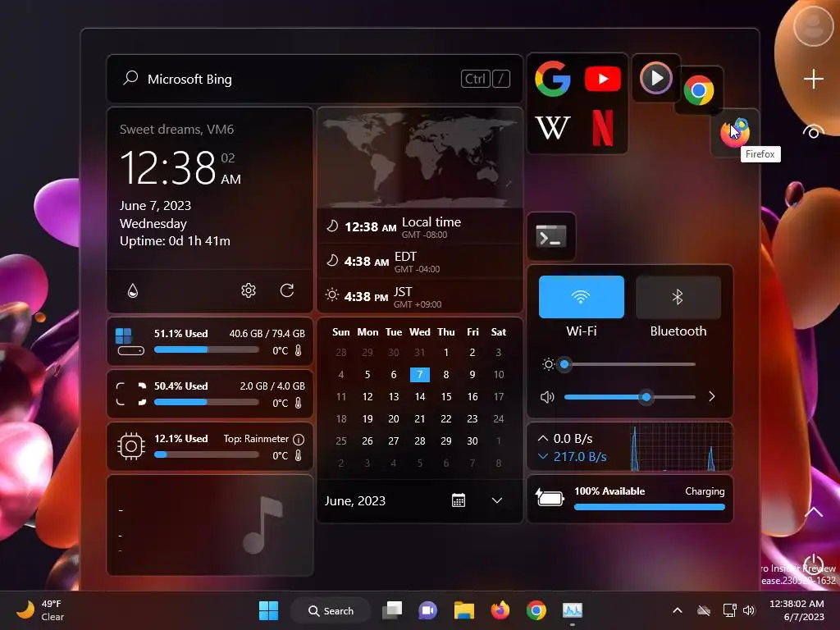
Task: Click the CPU chip icon
Action: click(x=131, y=445)
